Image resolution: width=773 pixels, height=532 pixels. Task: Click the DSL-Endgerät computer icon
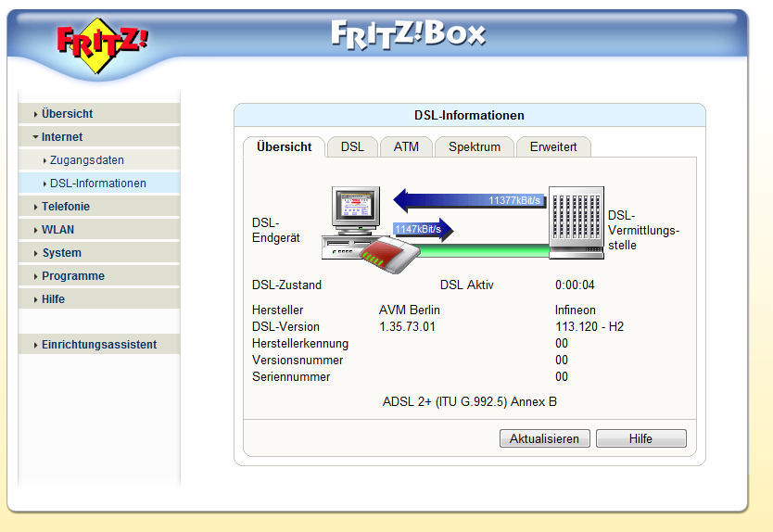coord(350,222)
